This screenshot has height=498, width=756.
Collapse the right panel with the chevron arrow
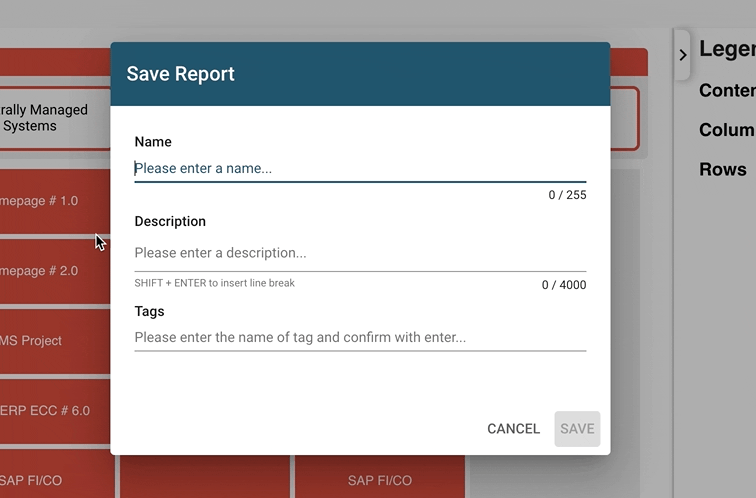[x=683, y=55]
